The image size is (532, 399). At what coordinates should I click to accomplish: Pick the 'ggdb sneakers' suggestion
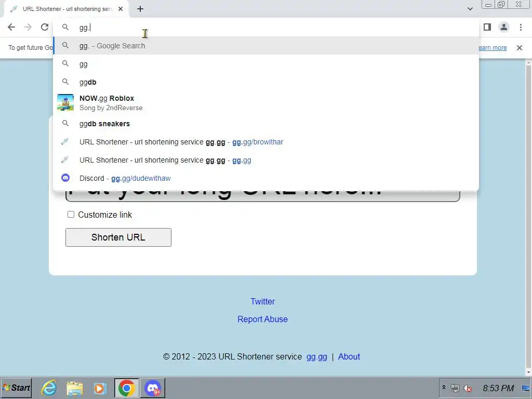tap(266, 124)
